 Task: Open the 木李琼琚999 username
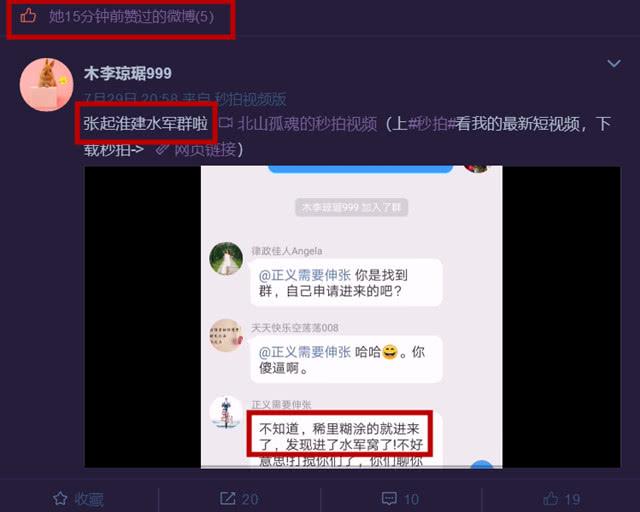(x=128, y=73)
